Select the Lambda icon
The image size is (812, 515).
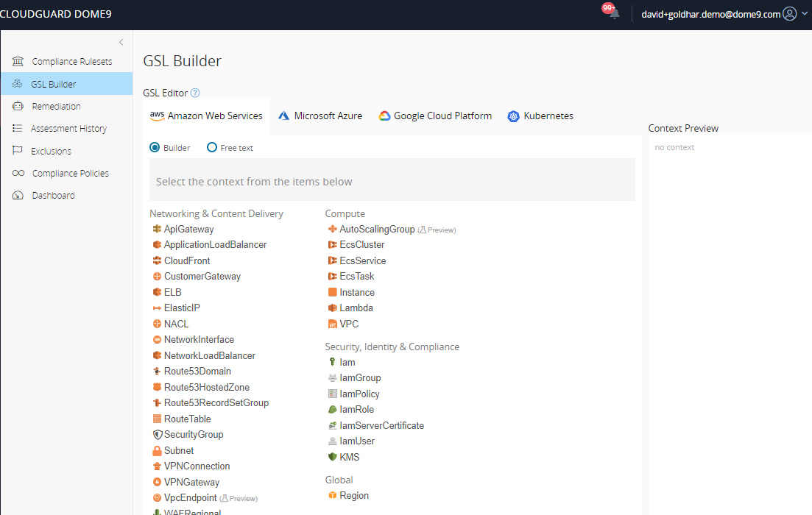point(333,308)
